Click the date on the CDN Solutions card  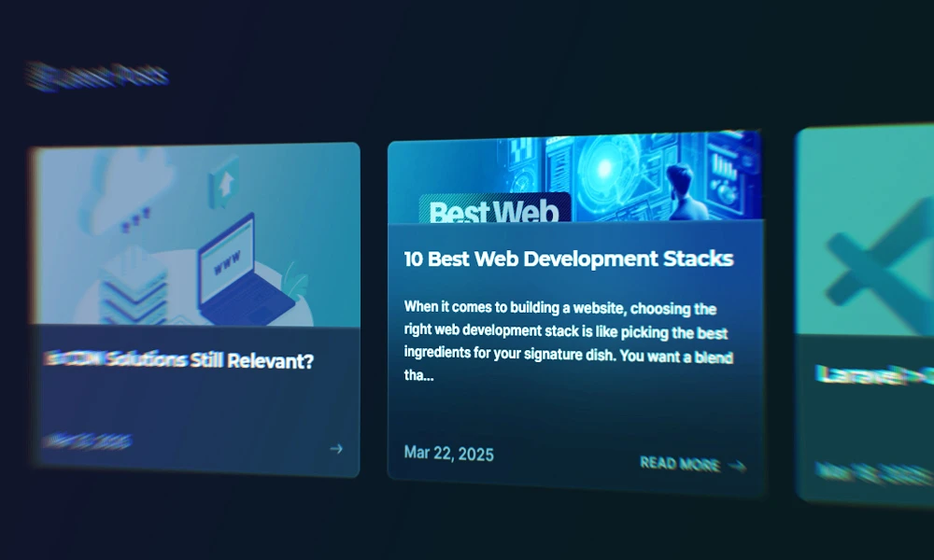click(x=87, y=441)
